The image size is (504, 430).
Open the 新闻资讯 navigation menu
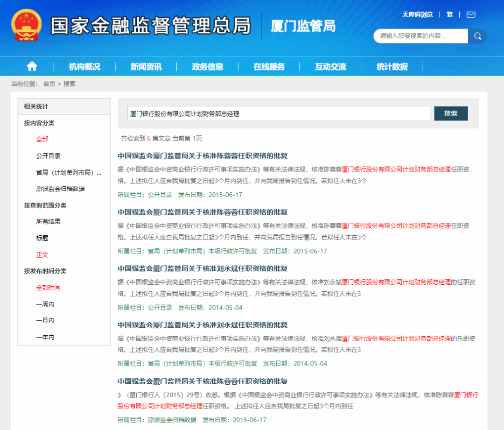pos(146,67)
